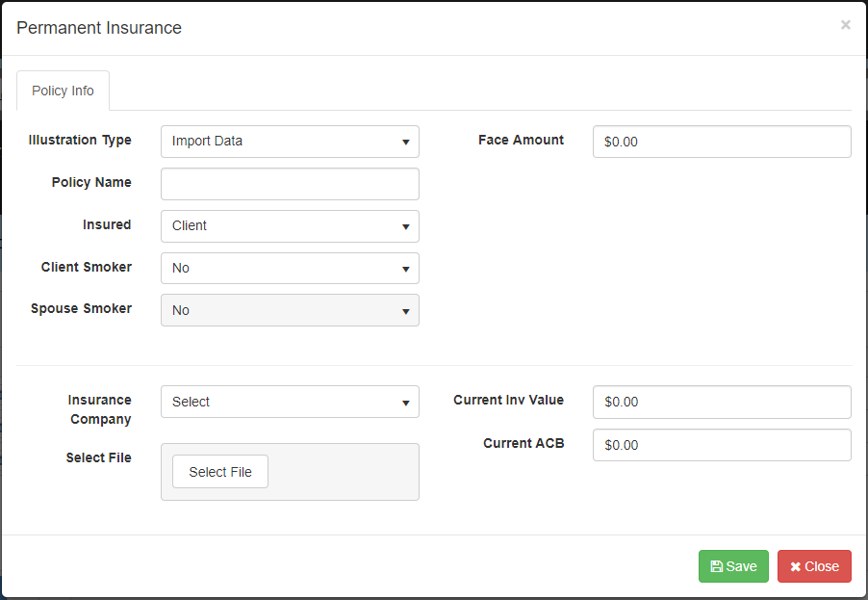This screenshot has height=600, width=868.
Task: Click the Insurance Company dropdown arrow
Action: coord(406,404)
